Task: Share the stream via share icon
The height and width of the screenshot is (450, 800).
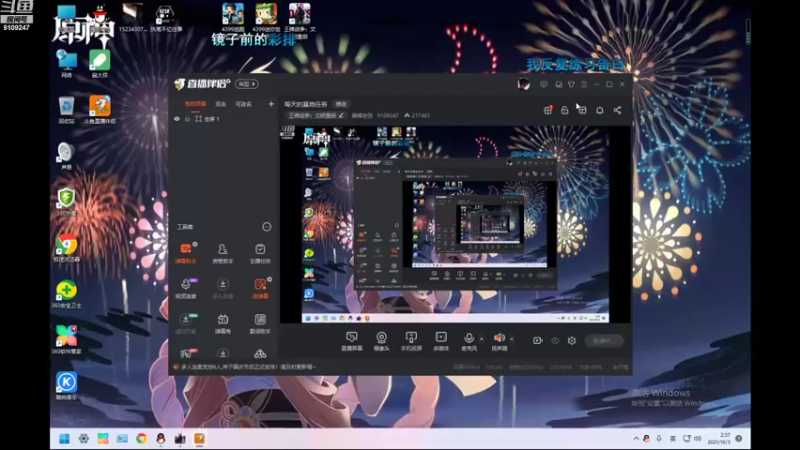Action: [x=617, y=110]
